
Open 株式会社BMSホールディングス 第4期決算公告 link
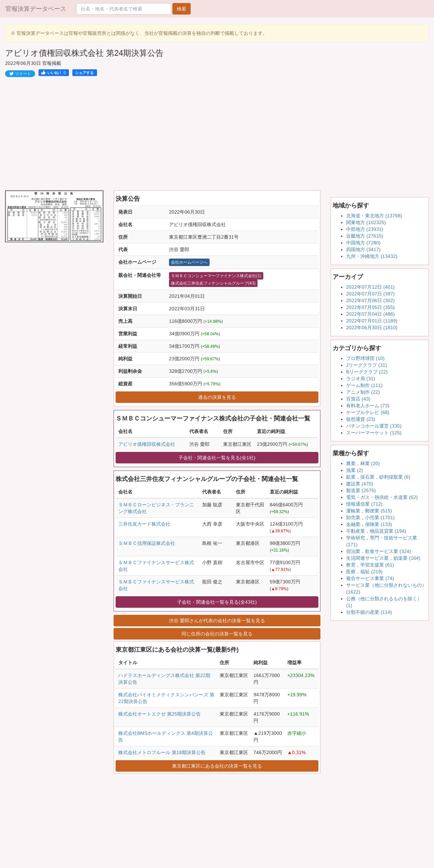166,737
